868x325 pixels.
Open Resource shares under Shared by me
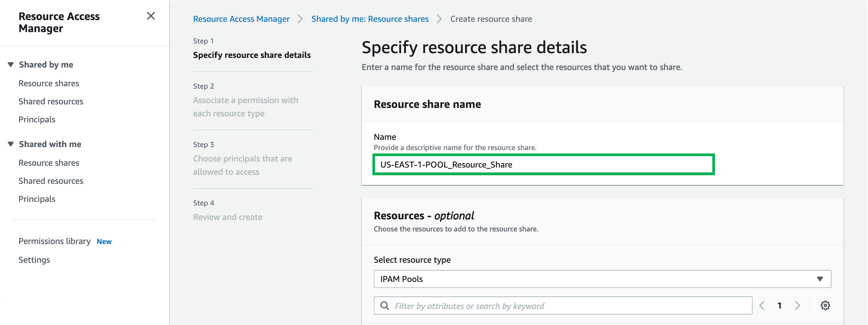coord(49,84)
